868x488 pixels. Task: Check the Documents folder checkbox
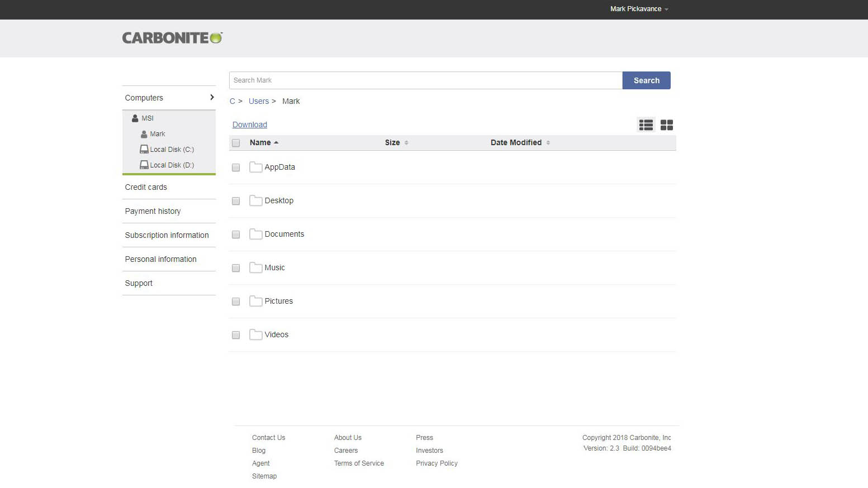[x=236, y=235]
